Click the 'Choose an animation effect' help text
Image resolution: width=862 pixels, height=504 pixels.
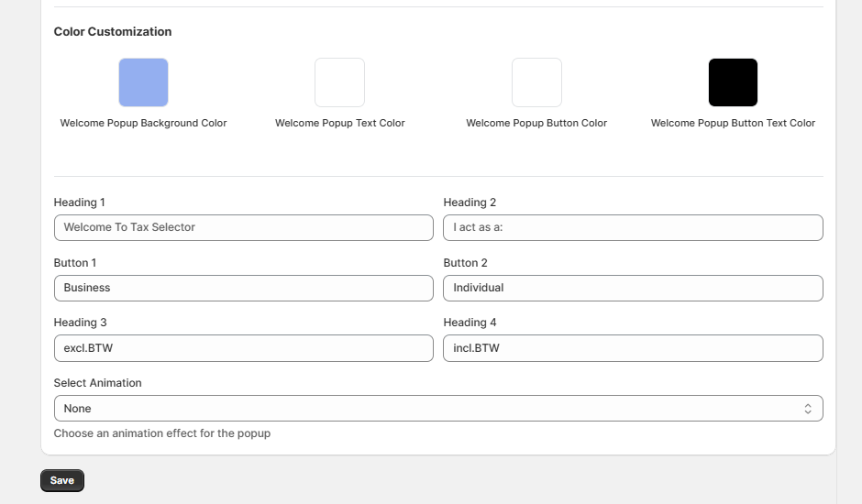[162, 433]
